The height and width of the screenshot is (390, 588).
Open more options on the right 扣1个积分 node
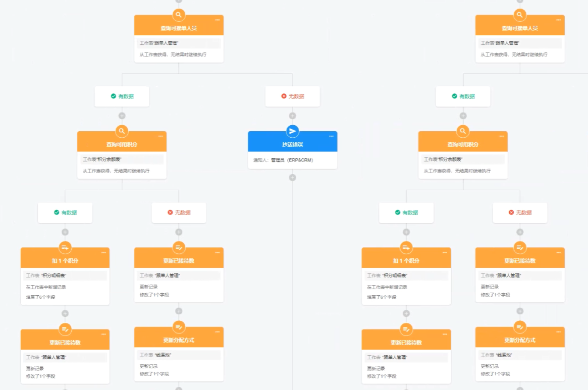(x=445, y=252)
